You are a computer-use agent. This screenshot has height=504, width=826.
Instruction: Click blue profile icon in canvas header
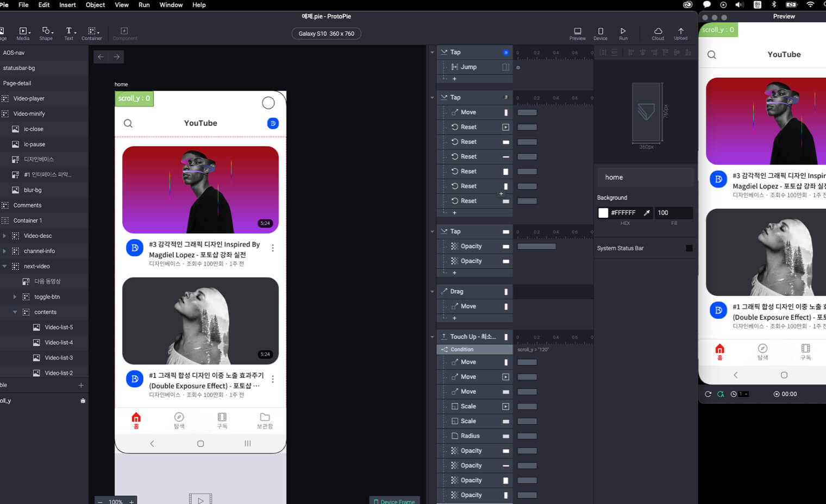click(273, 123)
